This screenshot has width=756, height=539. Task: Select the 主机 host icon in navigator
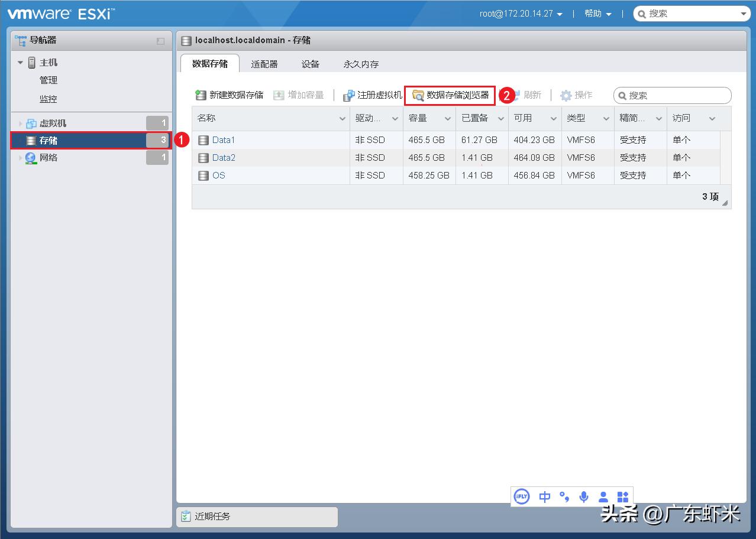tap(30, 62)
